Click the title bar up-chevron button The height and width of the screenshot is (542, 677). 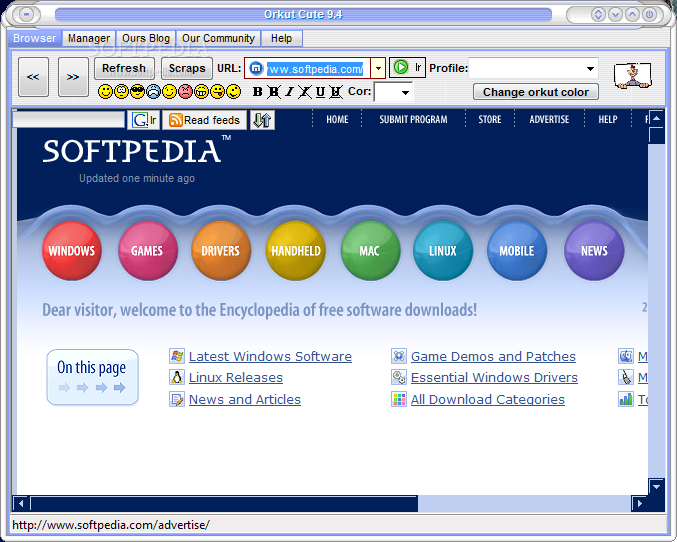(x=633, y=15)
